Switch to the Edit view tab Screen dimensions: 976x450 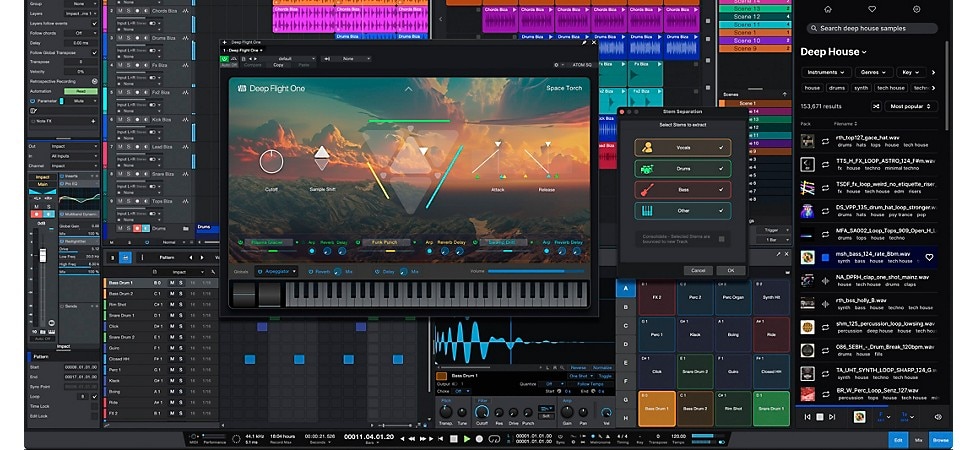(x=898, y=439)
